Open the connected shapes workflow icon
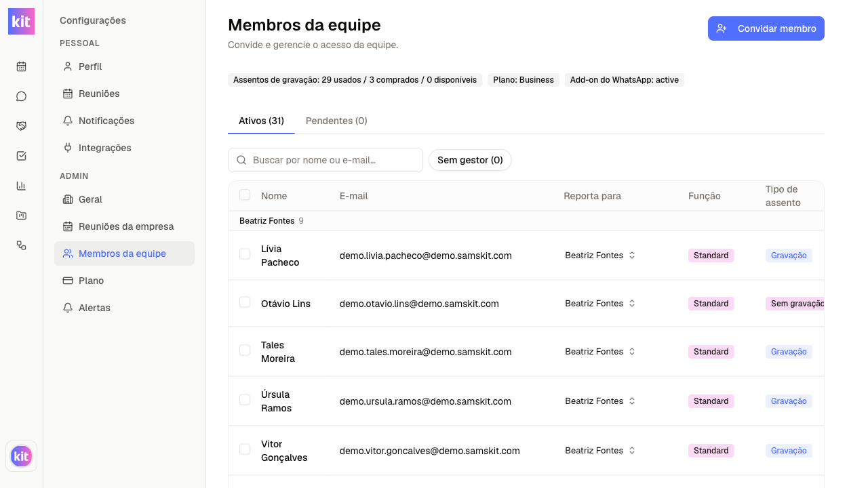 [21, 245]
